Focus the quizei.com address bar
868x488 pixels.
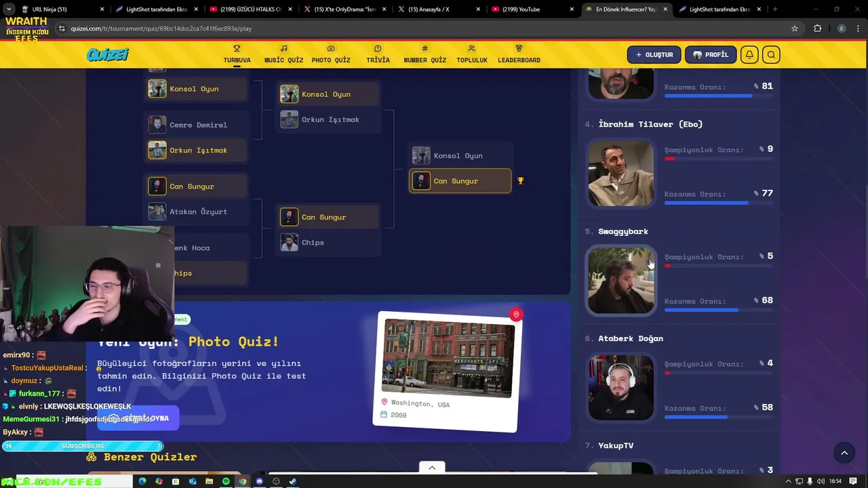tap(420, 28)
